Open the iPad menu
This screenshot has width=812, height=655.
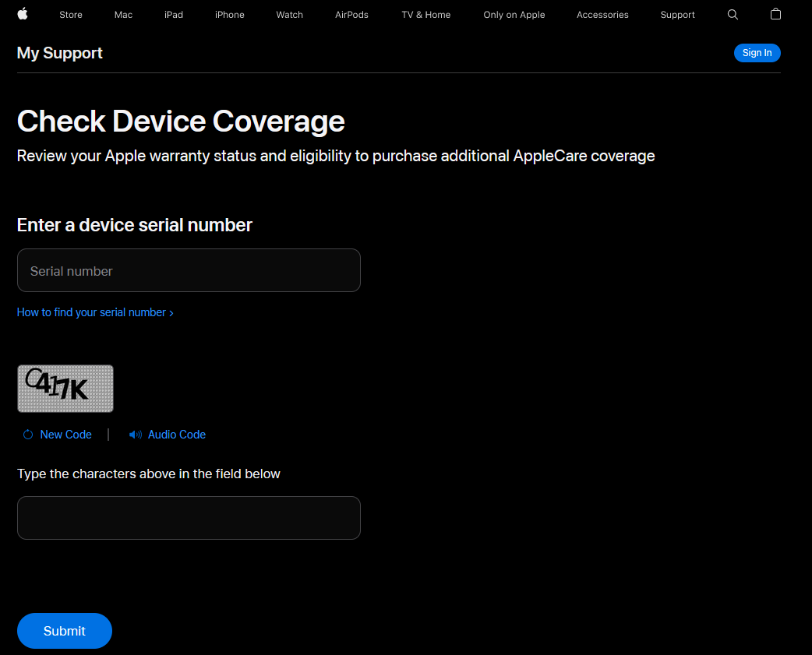(x=174, y=15)
